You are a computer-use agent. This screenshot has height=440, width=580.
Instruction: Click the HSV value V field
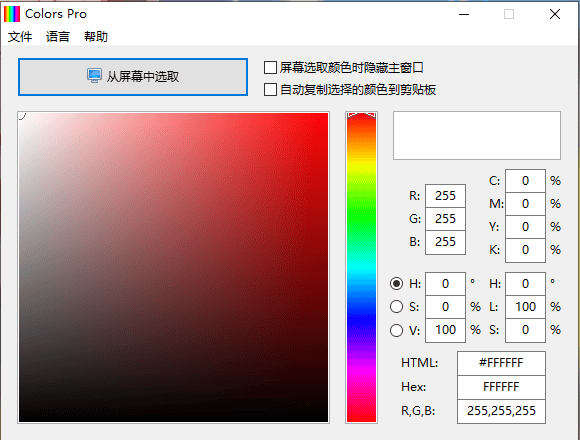(445, 330)
